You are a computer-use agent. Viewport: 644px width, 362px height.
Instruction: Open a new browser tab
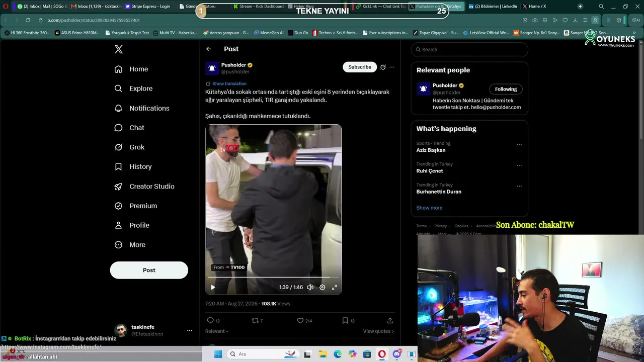point(580,7)
